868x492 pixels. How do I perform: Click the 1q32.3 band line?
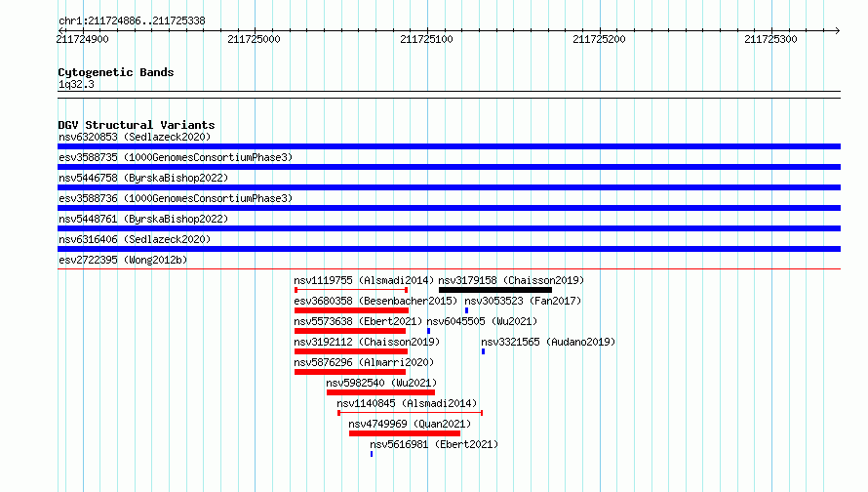tap(449, 95)
